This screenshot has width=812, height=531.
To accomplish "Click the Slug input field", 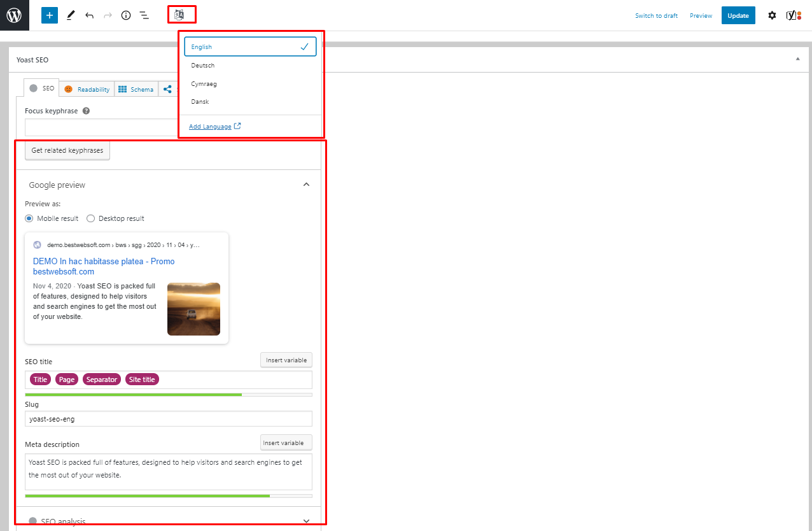I will tap(169, 419).
